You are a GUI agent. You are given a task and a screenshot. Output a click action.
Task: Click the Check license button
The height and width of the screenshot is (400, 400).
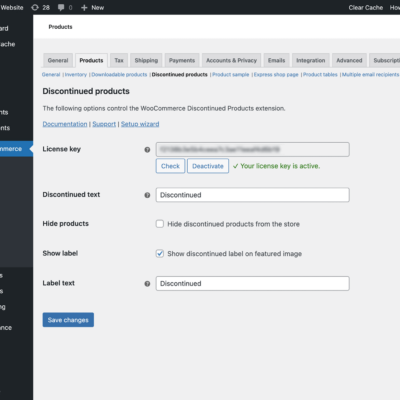pos(170,166)
